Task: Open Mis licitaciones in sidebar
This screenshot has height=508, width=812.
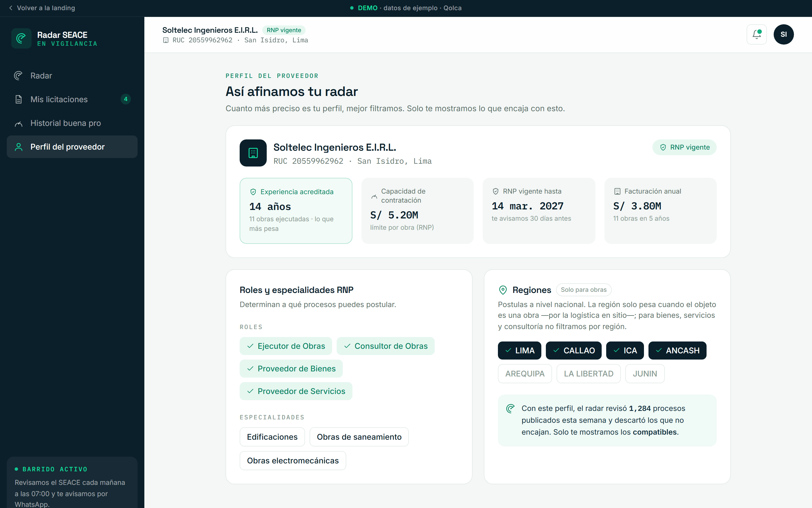Action: pos(72,99)
